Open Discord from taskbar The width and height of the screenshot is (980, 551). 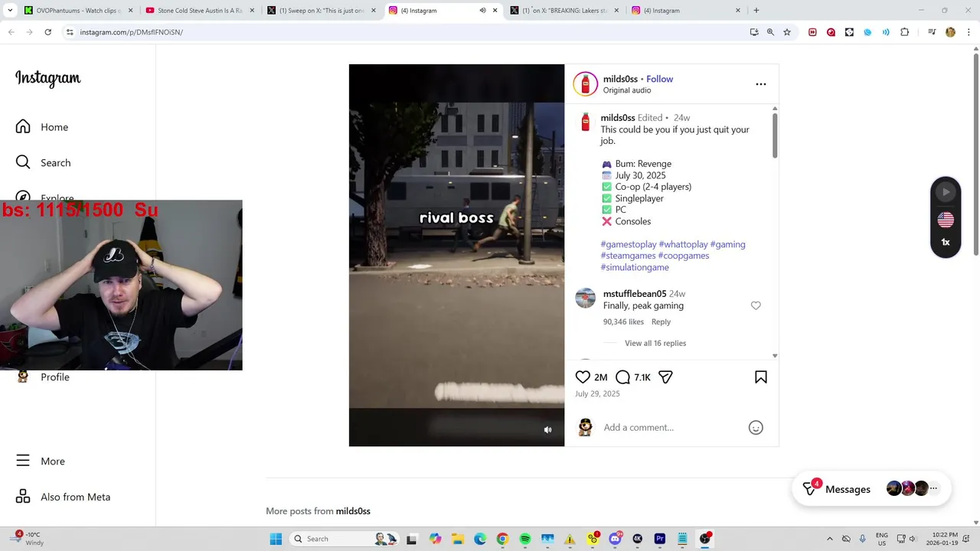click(x=615, y=539)
